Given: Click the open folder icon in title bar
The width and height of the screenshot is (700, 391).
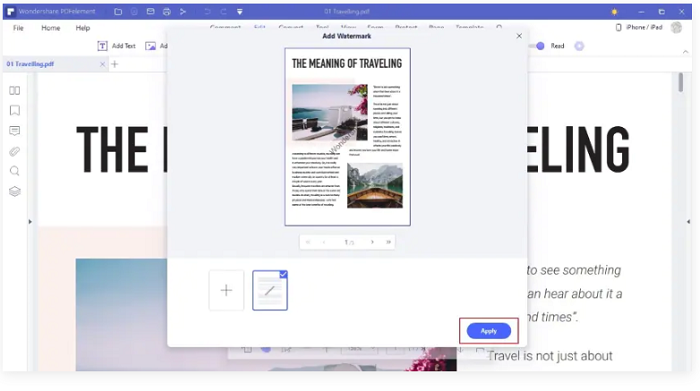Looking at the screenshot, I should coord(118,12).
